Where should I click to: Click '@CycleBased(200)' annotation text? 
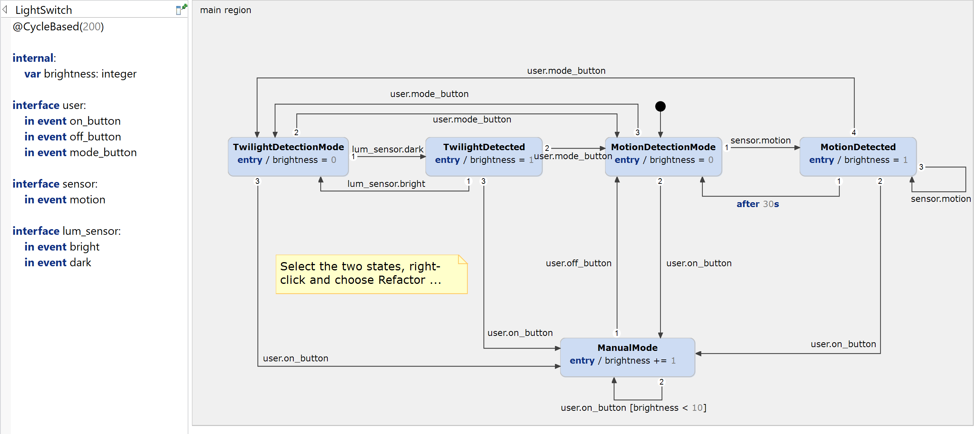[x=58, y=27]
